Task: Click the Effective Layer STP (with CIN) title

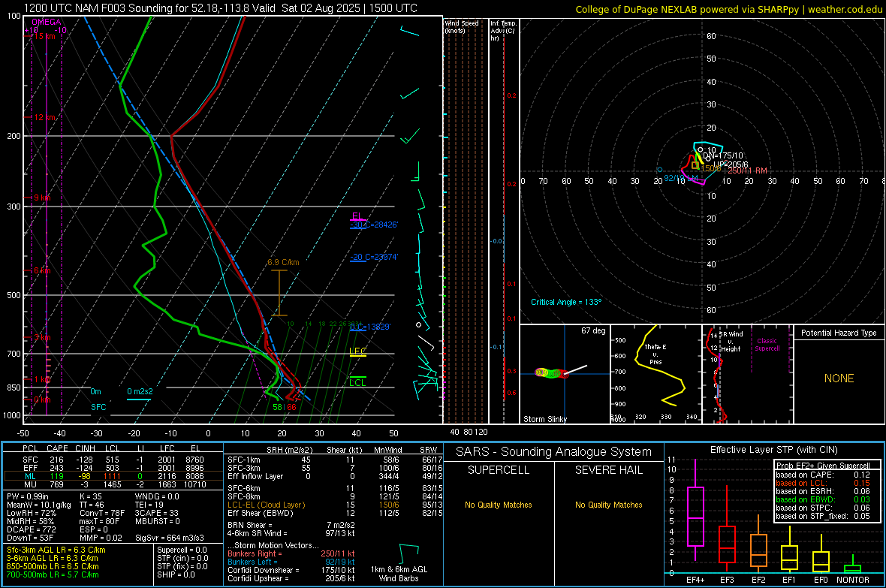Action: click(773, 450)
